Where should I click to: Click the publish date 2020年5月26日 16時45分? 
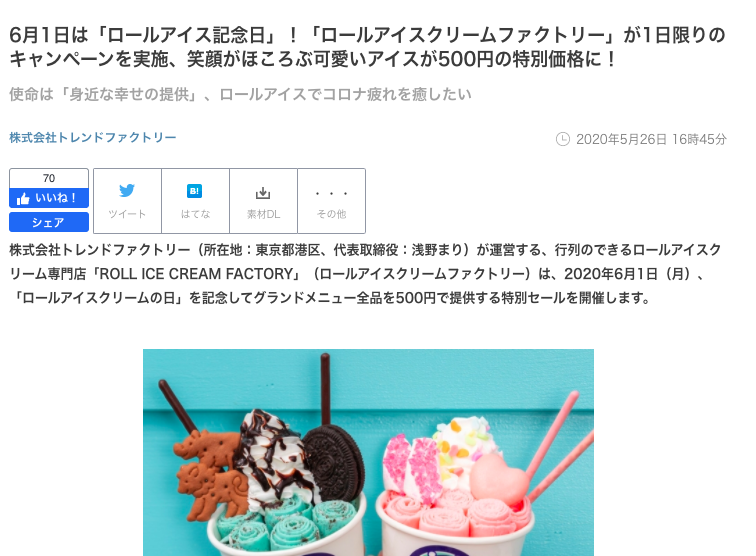coord(651,139)
